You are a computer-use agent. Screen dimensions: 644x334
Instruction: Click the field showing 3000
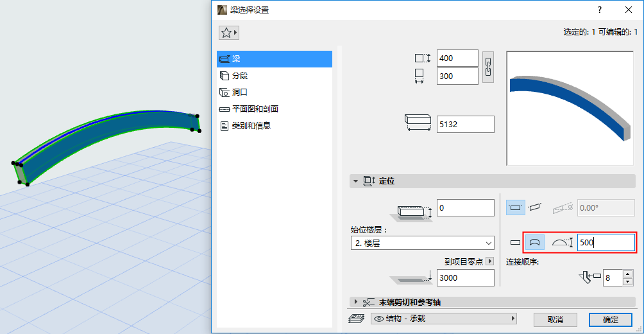465,278
